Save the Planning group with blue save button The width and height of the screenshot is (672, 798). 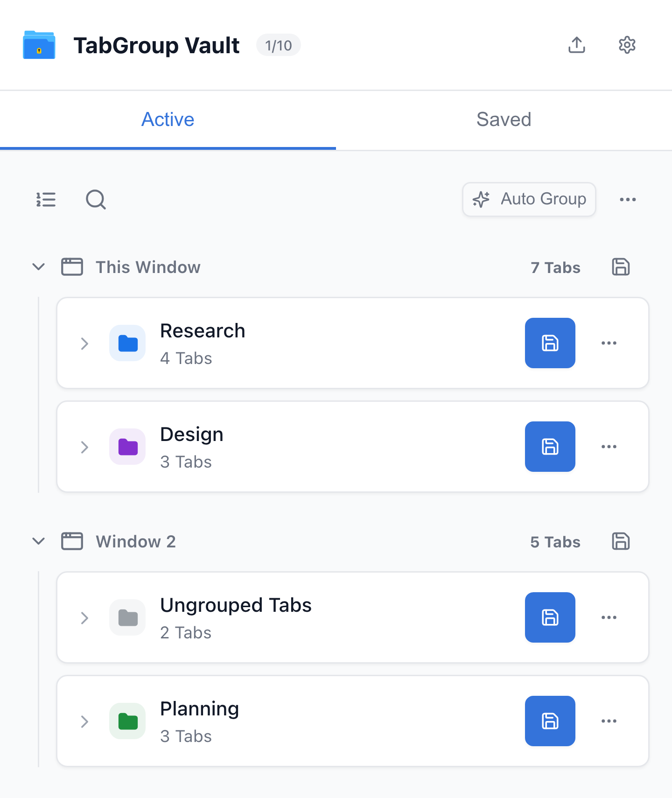click(x=550, y=721)
